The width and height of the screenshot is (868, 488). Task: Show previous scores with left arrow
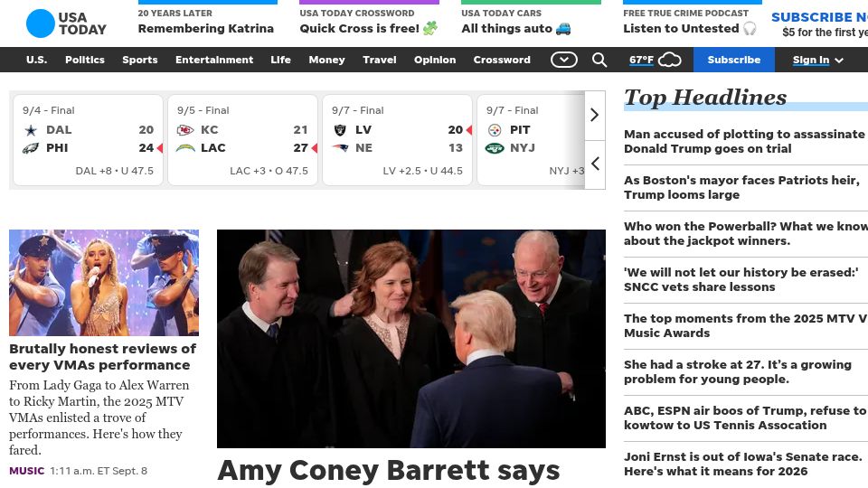(595, 164)
